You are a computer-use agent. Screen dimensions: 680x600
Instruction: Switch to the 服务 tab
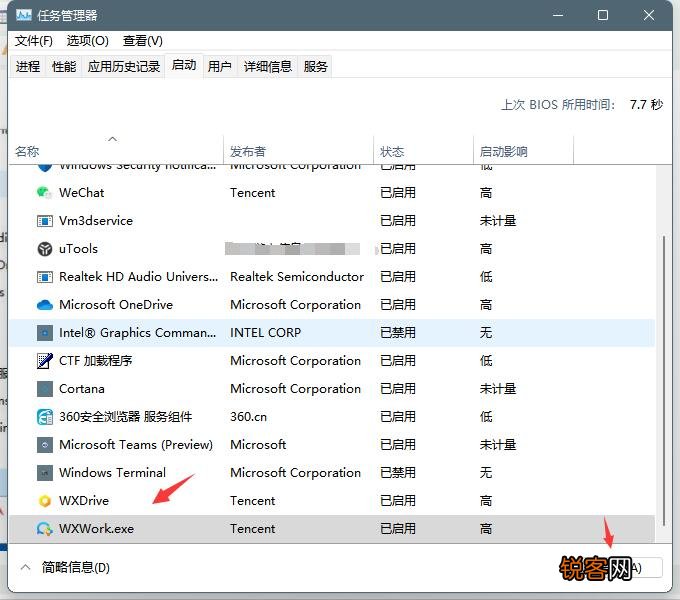coord(315,66)
